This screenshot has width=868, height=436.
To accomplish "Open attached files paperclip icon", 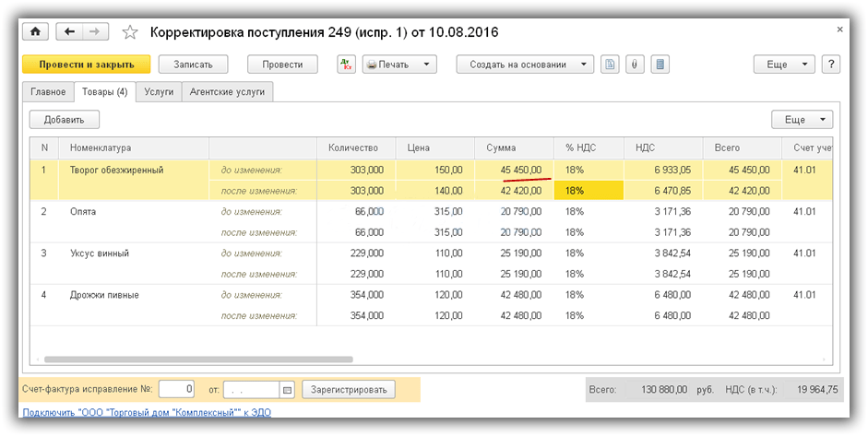I will pos(635,65).
